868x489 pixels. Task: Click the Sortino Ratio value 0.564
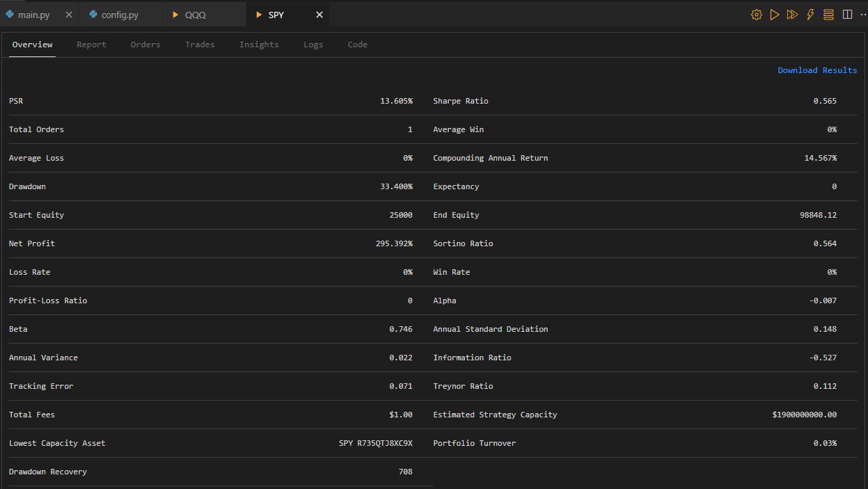(825, 243)
